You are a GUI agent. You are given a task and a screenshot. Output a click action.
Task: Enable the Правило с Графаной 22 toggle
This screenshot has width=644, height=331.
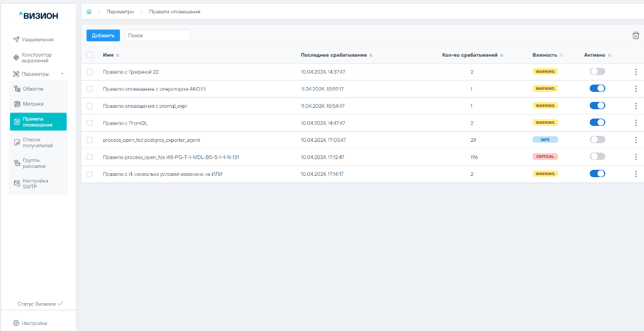[597, 71]
